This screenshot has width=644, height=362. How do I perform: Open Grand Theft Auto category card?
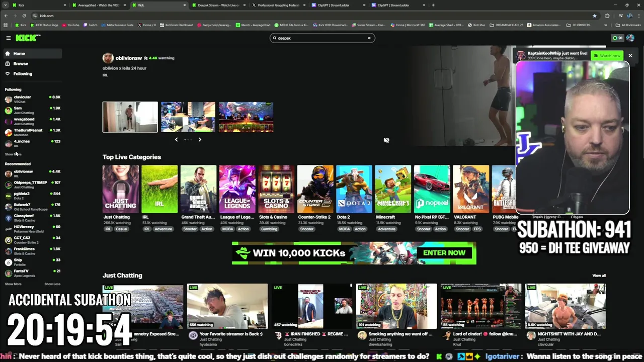tap(198, 189)
